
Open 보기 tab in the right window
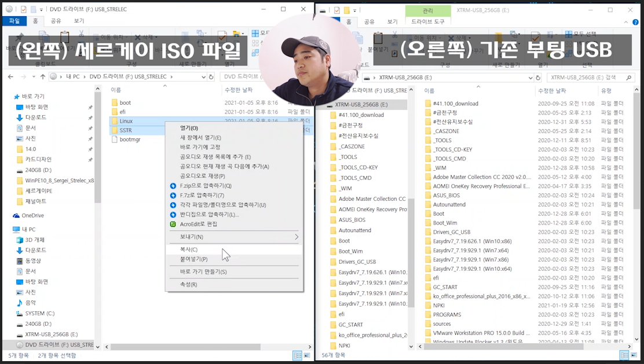(392, 21)
